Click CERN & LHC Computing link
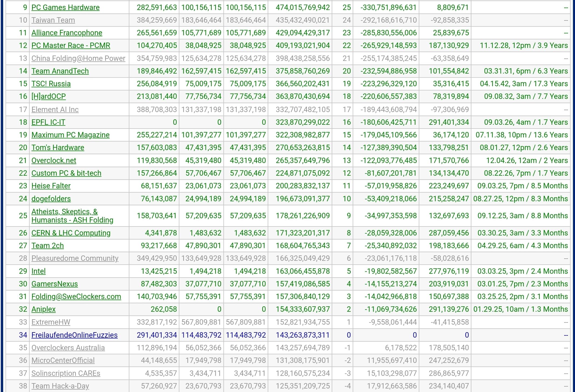This screenshot has height=392, width=575. (x=71, y=233)
